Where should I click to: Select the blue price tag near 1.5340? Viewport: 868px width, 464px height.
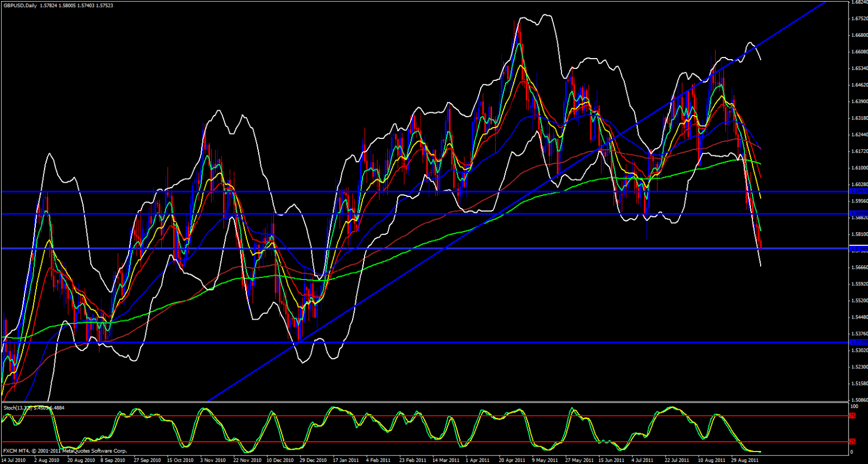(x=858, y=342)
